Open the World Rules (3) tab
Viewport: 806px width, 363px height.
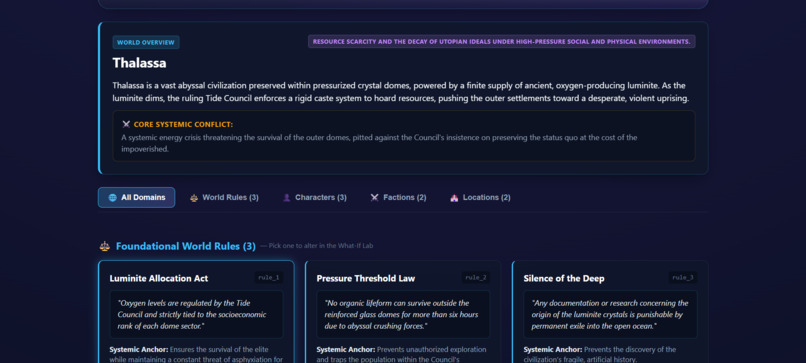click(x=224, y=197)
